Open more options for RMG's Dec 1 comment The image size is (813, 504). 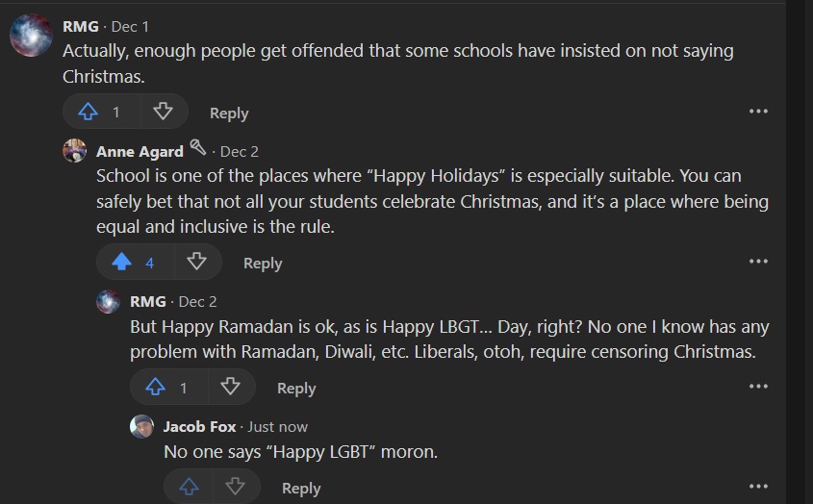click(x=758, y=112)
